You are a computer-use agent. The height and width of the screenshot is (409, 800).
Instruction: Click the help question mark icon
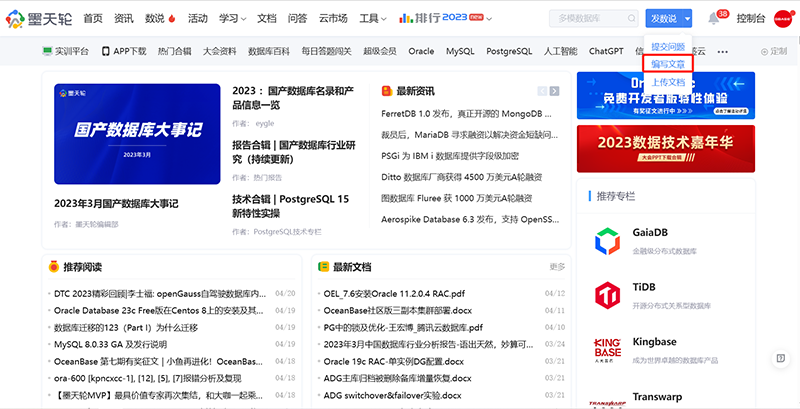tap(781, 358)
